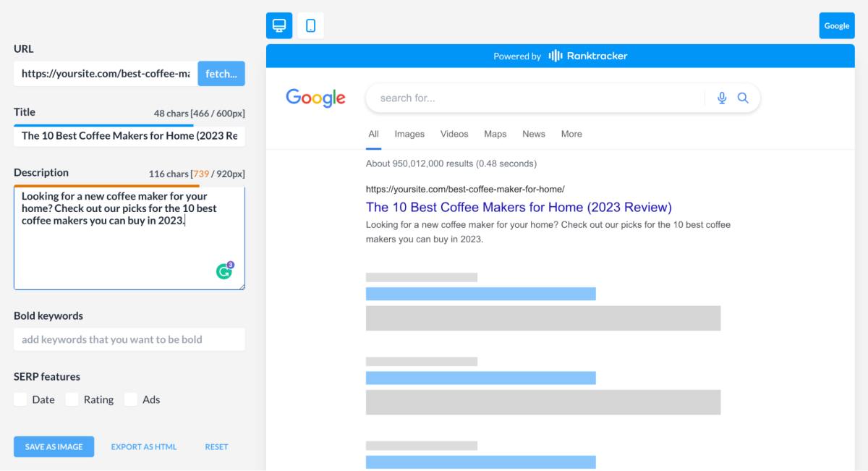Click the magnifier search icon
Viewport: 868px width, 471px height.
coord(743,98)
